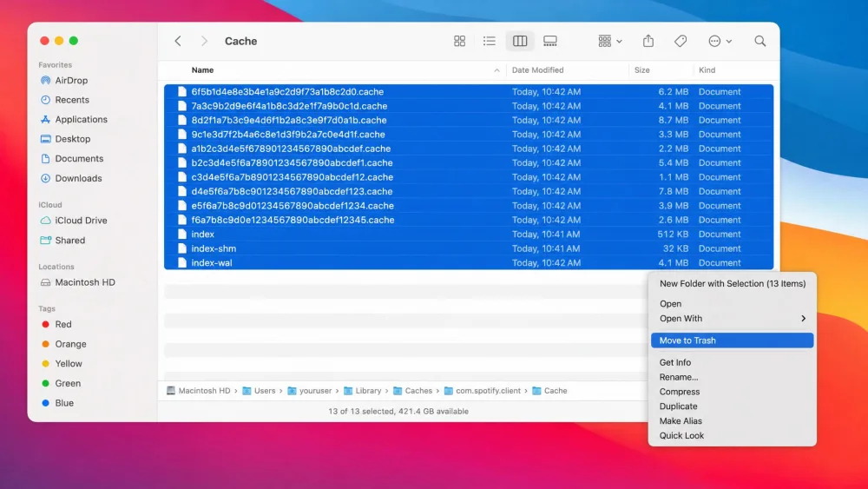The image size is (868, 489).
Task: Open the Group By dropdown
Action: [x=610, y=41]
